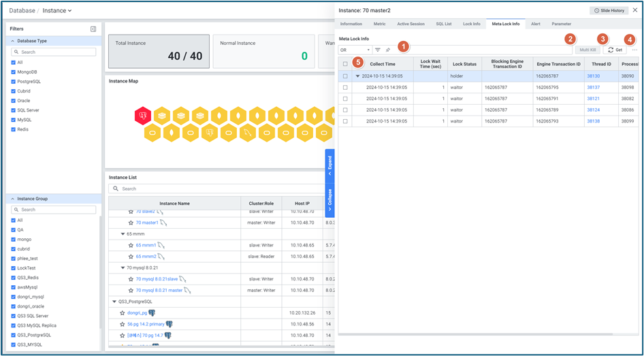Select all rows via header checkbox
Viewport: 644px width, 356px height.
(x=345, y=64)
